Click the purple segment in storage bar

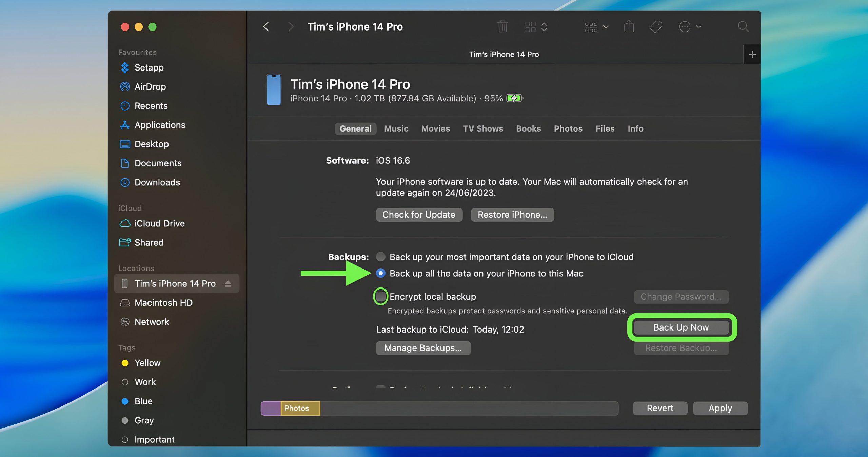point(271,408)
